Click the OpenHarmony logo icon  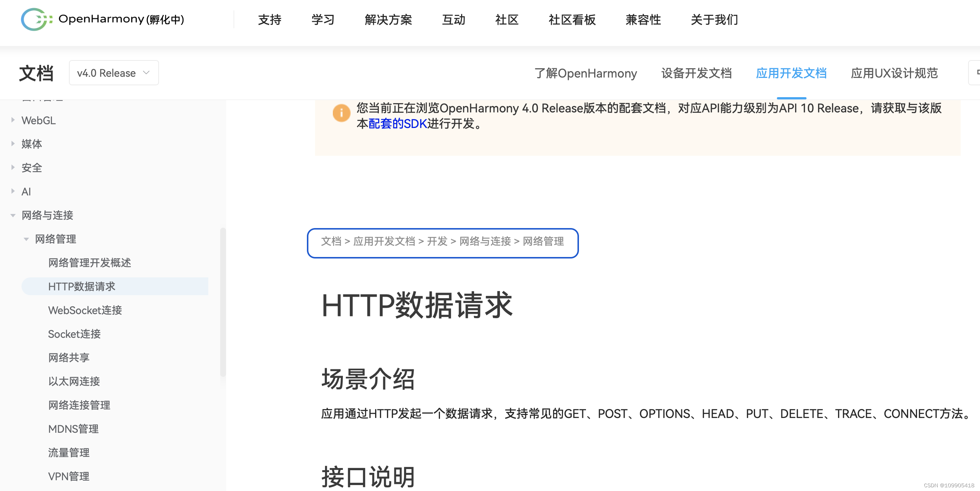coord(37,19)
